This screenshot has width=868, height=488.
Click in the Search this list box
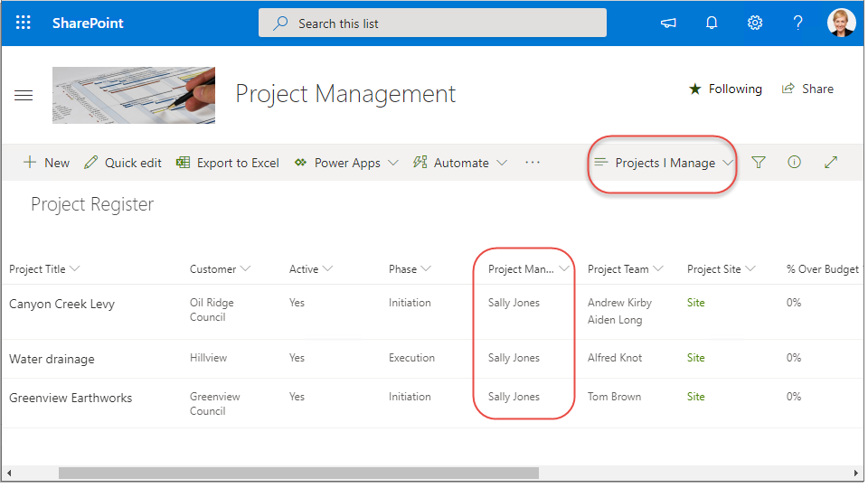click(432, 23)
